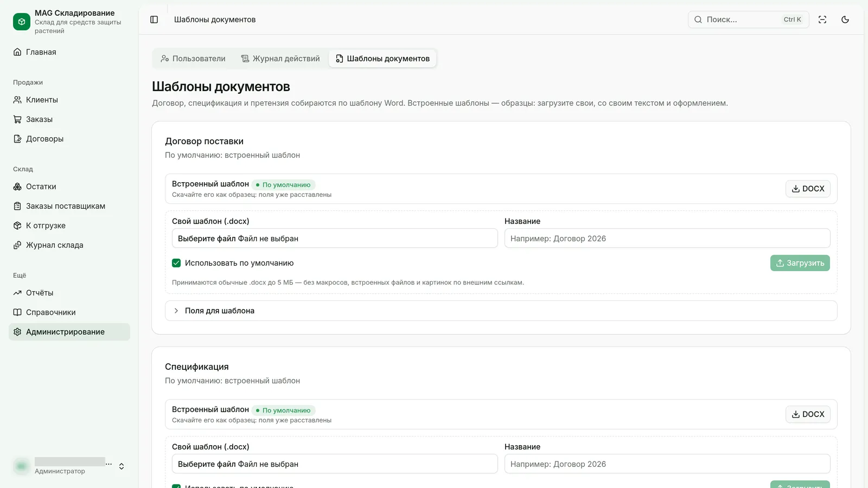Click the Спецификация section heading

(x=197, y=367)
